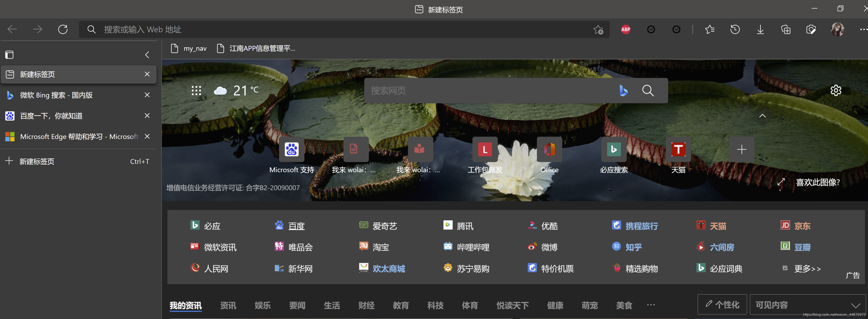The width and height of the screenshot is (868, 319).
Task: Toggle the vertical tabs pane icon
Action: click(x=9, y=55)
